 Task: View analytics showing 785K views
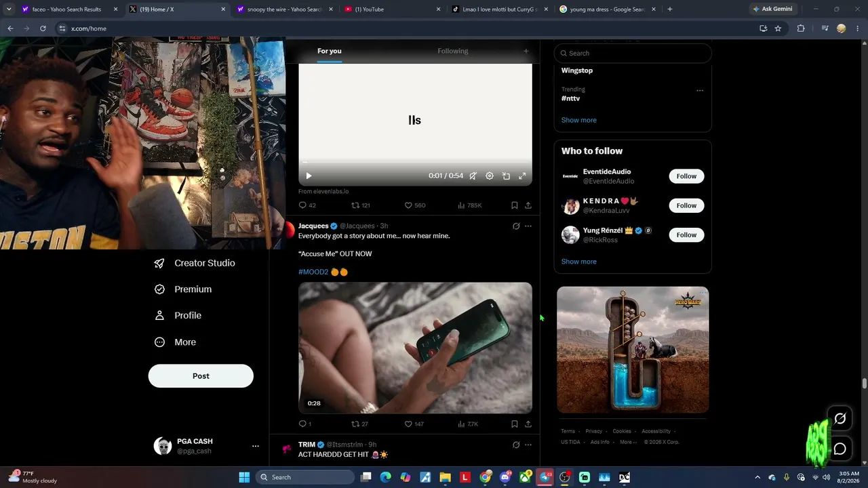click(469, 205)
